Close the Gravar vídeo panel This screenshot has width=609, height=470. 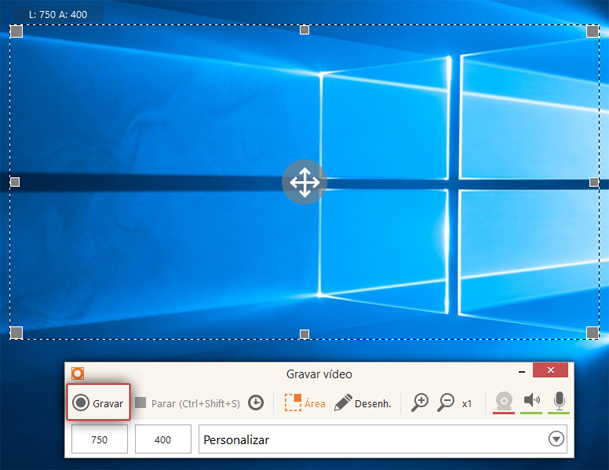tap(550, 370)
